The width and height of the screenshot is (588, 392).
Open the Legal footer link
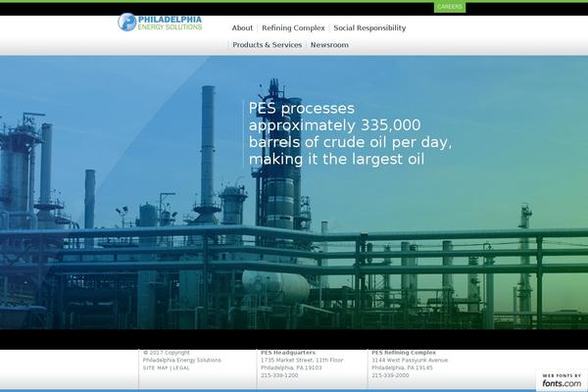(x=181, y=368)
